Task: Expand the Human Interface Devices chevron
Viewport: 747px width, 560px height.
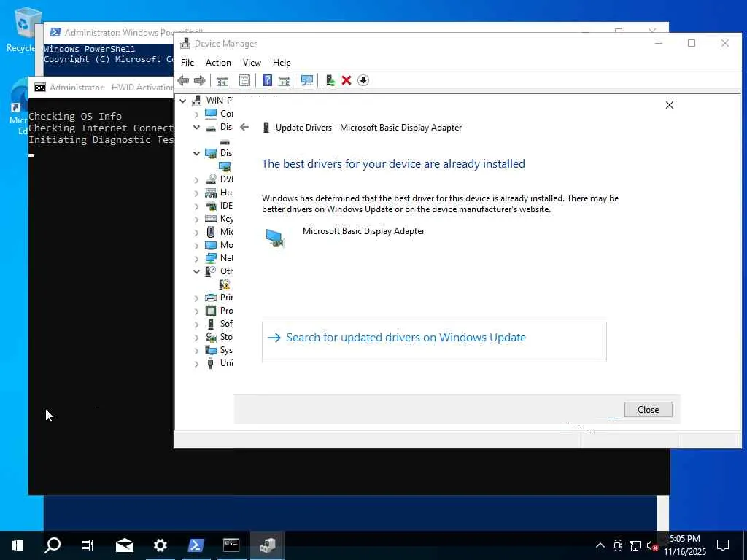Action: point(196,192)
